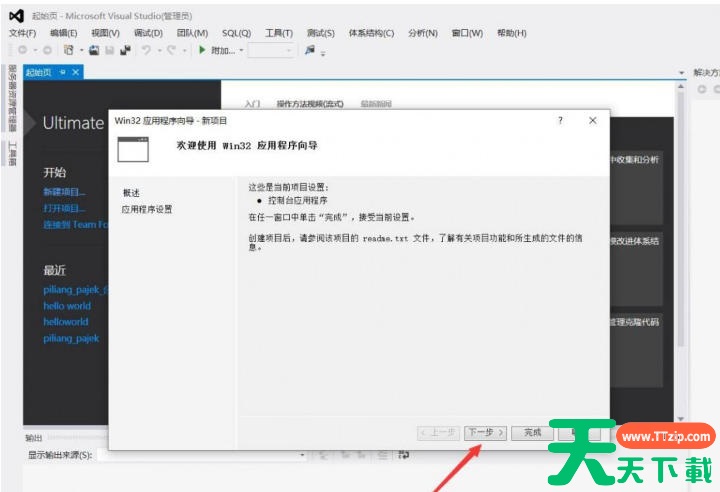The width and height of the screenshot is (720, 492).
Task: Click 新建项目... link on start page
Action: 64,192
